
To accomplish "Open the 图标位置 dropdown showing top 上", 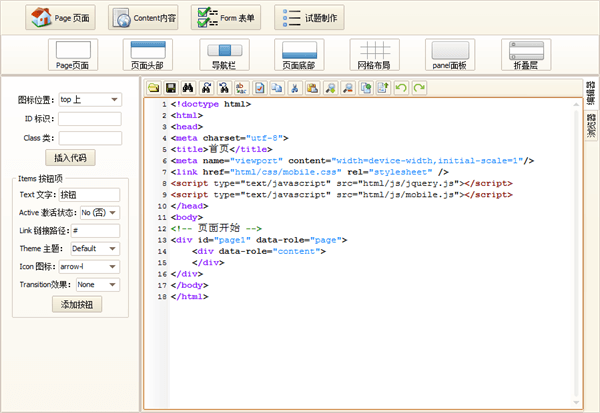I will coord(89,99).
